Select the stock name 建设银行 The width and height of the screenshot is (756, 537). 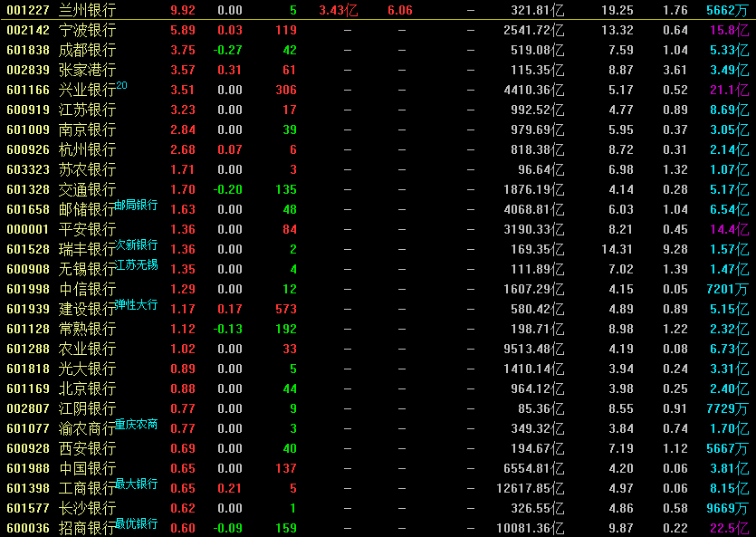pos(87,309)
